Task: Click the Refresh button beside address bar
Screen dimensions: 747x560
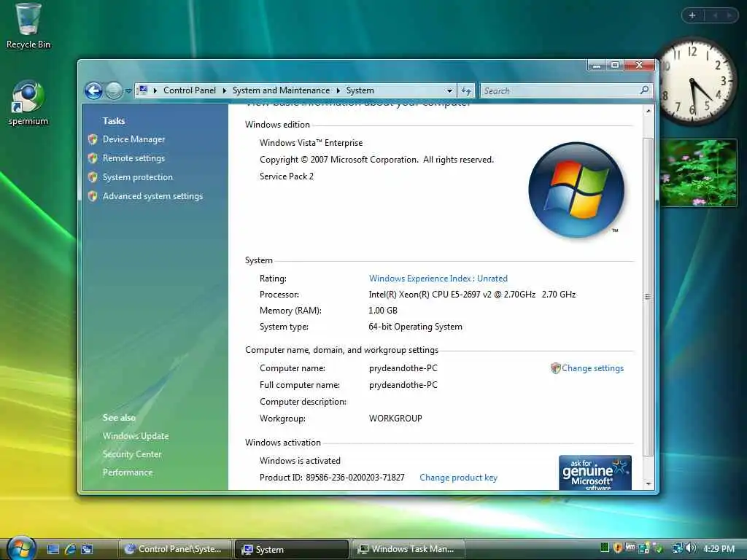Action: click(x=466, y=90)
